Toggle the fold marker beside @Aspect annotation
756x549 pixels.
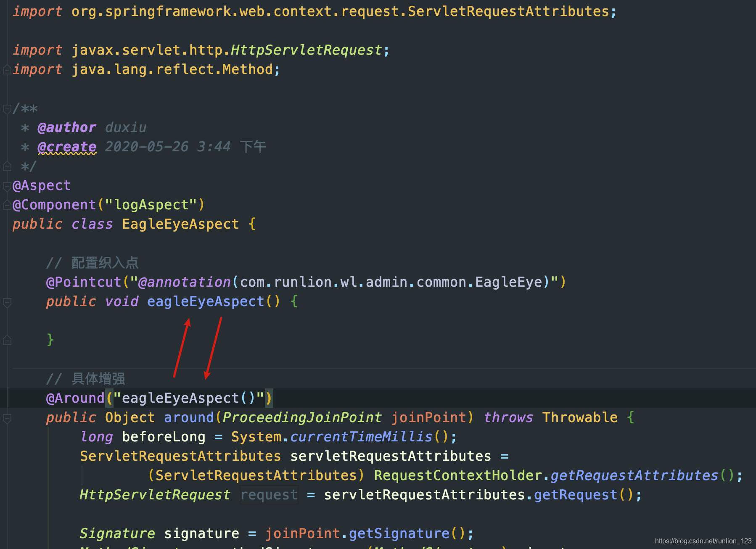coord(7,186)
